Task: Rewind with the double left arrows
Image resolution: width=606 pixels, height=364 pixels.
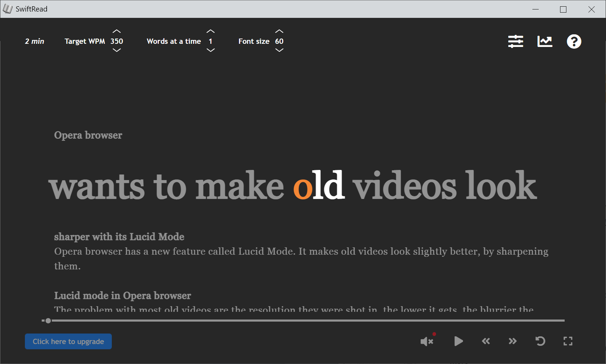Action: pos(486,341)
